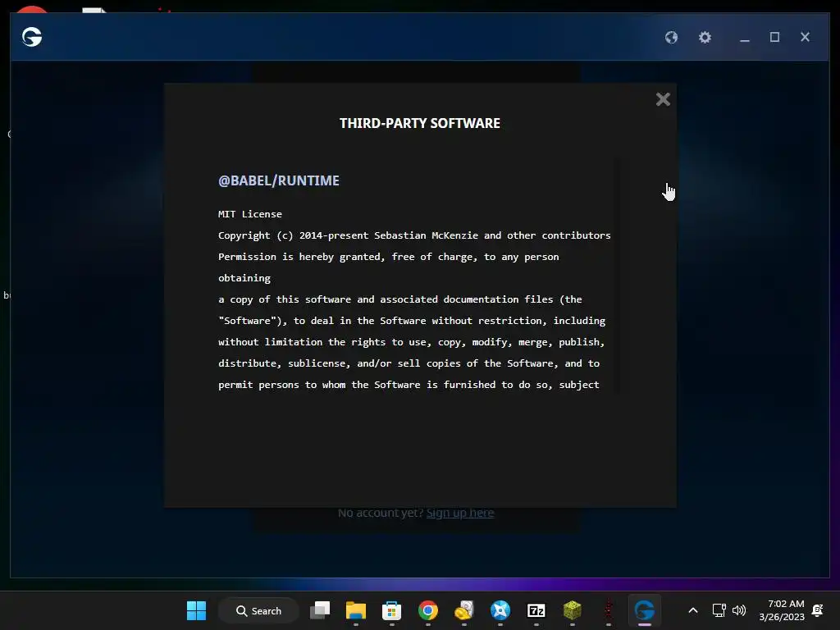Maximize the launcher window
Image resolution: width=840 pixels, height=630 pixels.
(774, 37)
